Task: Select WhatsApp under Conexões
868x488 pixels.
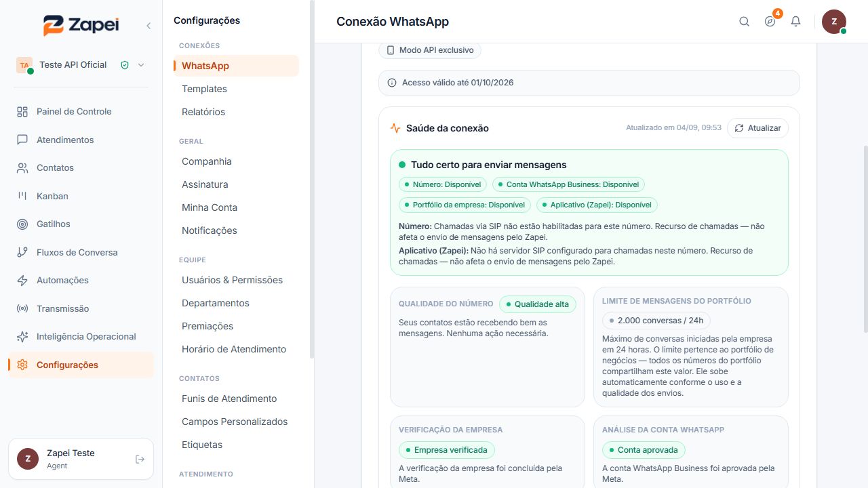Action: [236, 66]
